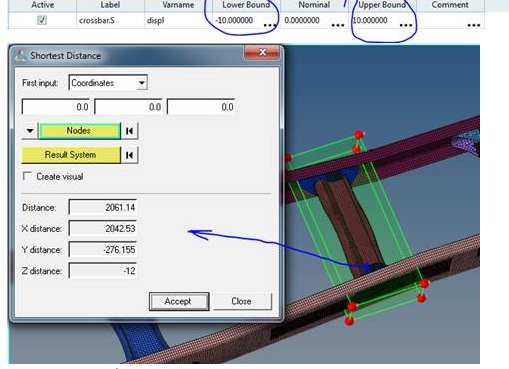
Task: Click the Accept button
Action: pos(179,301)
